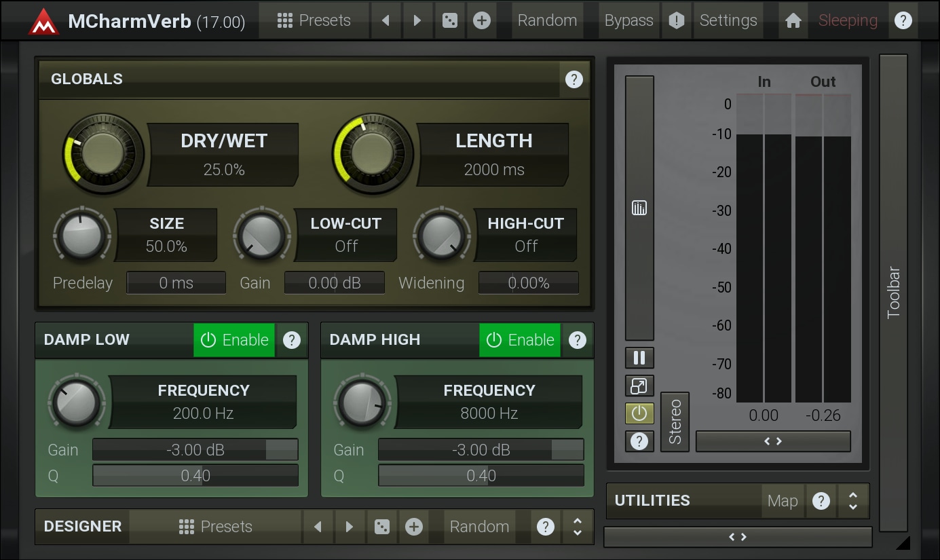This screenshot has width=940, height=560.
Task: Open the Settings menu
Action: coord(728,21)
